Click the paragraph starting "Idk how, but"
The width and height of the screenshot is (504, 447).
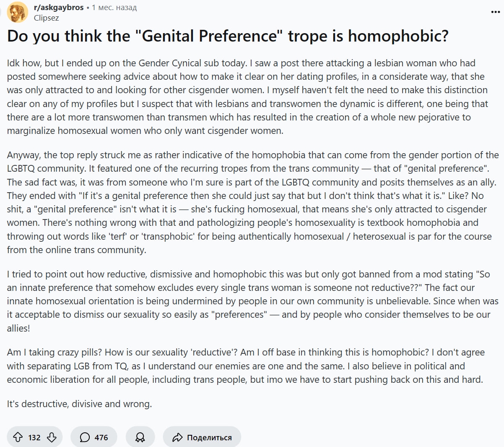tap(247, 97)
